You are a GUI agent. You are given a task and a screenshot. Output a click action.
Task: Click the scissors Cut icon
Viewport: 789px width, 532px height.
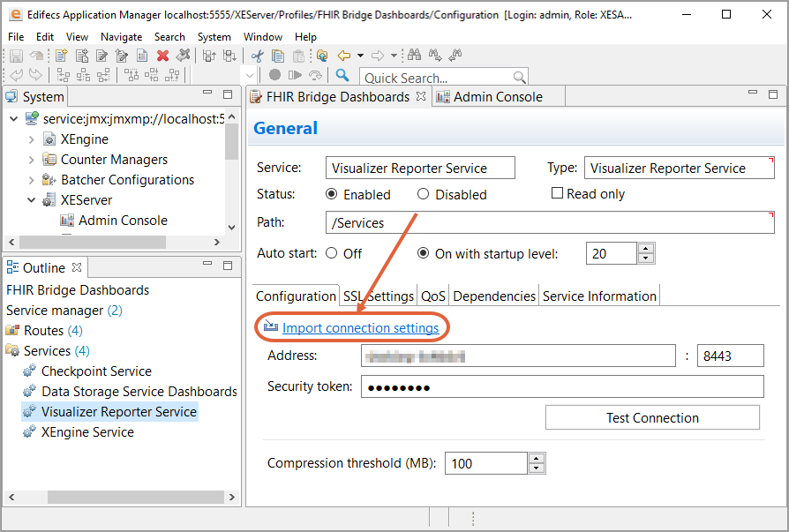pyautogui.click(x=257, y=56)
